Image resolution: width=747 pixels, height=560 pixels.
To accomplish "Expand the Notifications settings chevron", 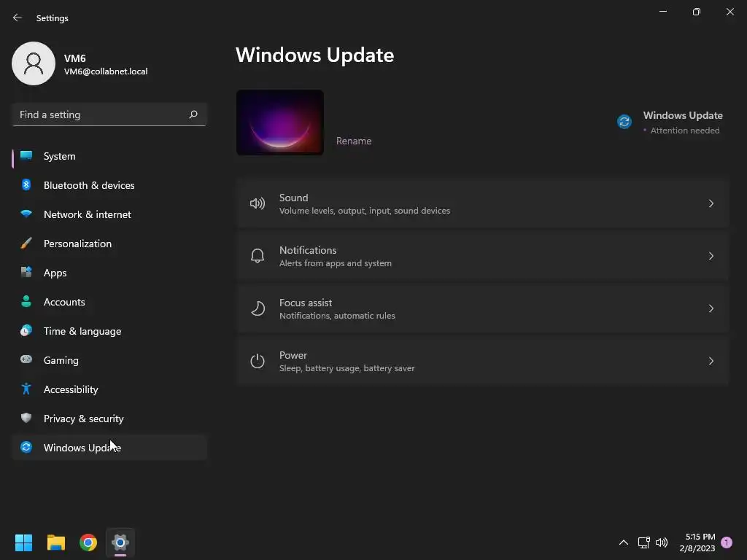I will [x=711, y=256].
